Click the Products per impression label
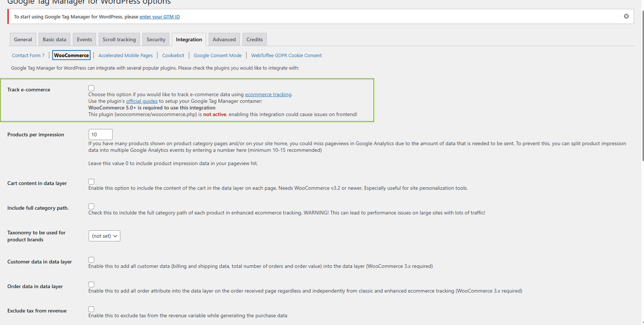Screen dimensions: 644x325 [36, 134]
